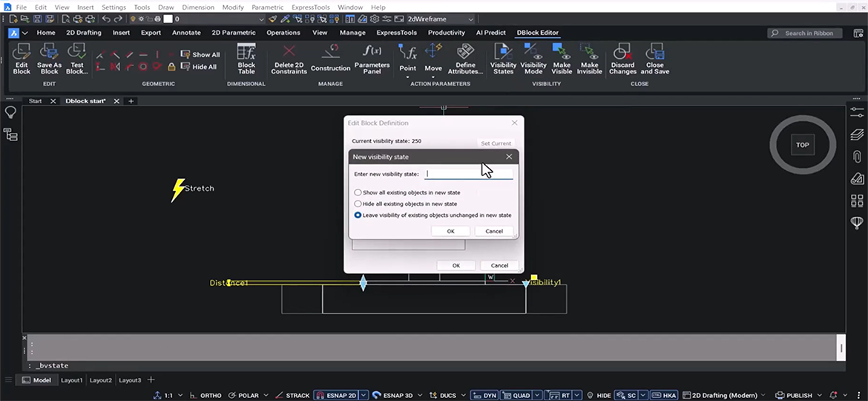Open the Parametric menu
Screen dimensions: 868x401
pos(267,7)
